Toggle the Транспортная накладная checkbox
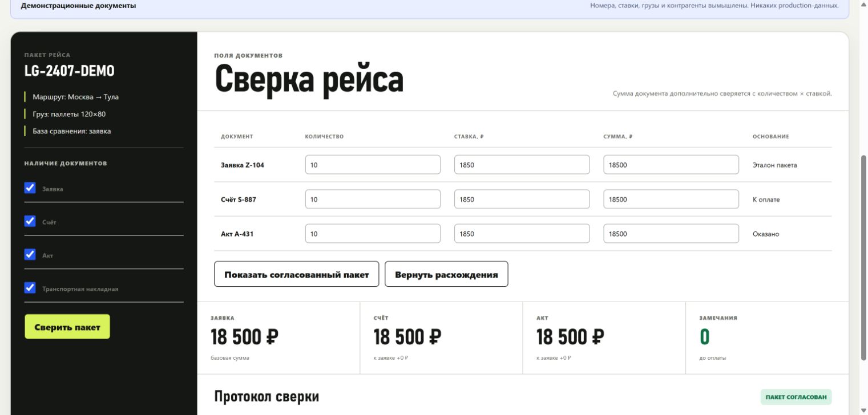 coord(30,288)
